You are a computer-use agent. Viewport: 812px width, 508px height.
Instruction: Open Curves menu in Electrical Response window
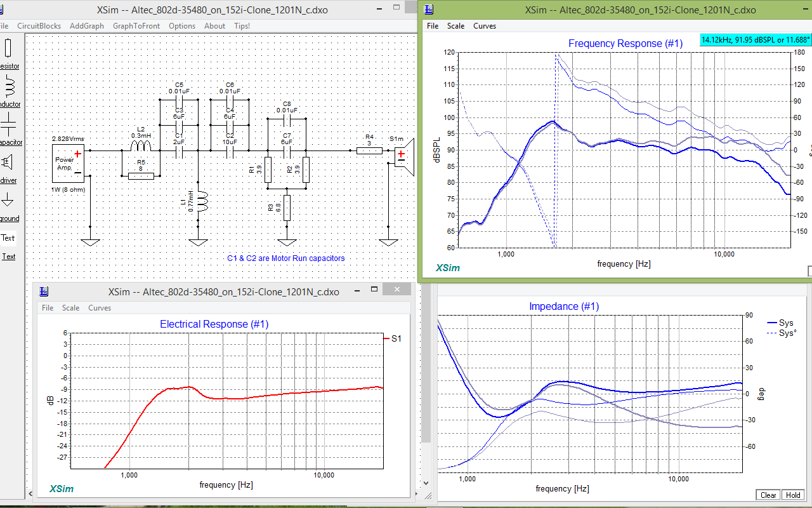point(100,308)
